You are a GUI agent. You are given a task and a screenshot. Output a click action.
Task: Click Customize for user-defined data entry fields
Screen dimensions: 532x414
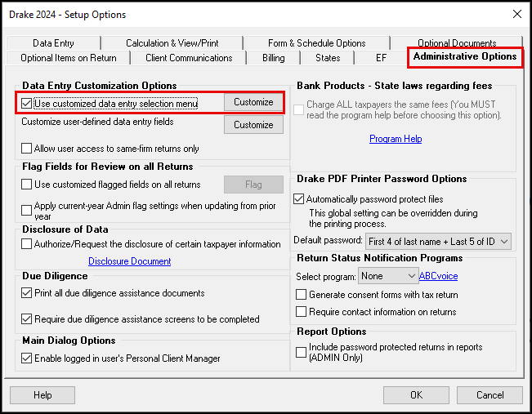tap(253, 125)
